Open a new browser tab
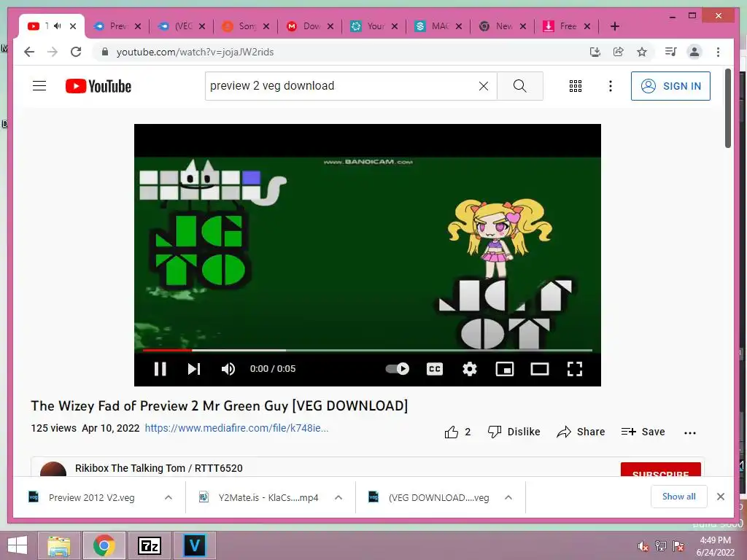The height and width of the screenshot is (560, 747). (614, 26)
